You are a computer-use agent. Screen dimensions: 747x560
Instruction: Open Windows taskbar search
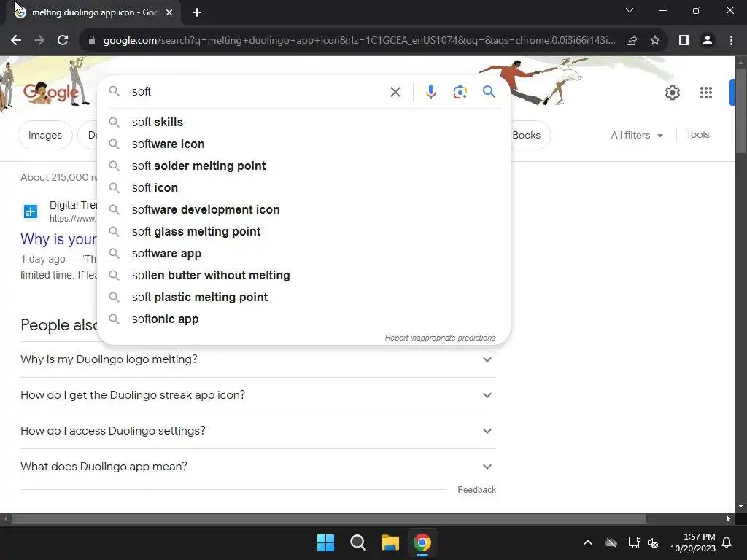tap(357, 542)
